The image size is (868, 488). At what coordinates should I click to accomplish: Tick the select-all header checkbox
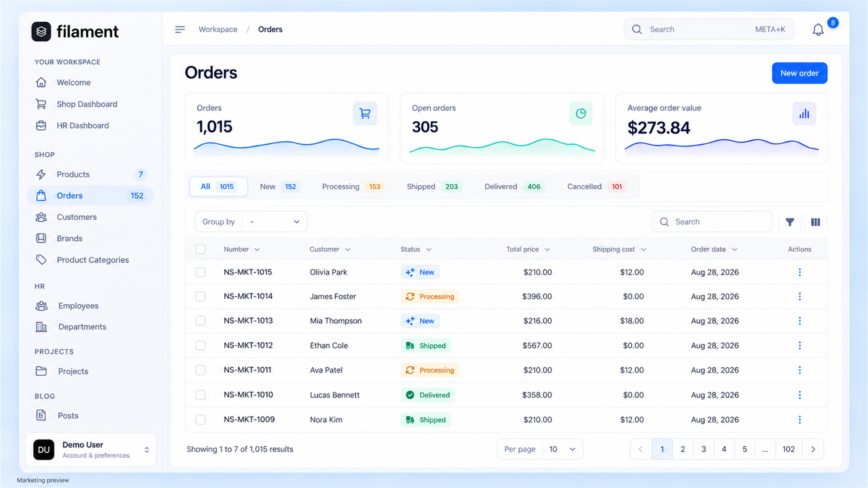point(200,249)
